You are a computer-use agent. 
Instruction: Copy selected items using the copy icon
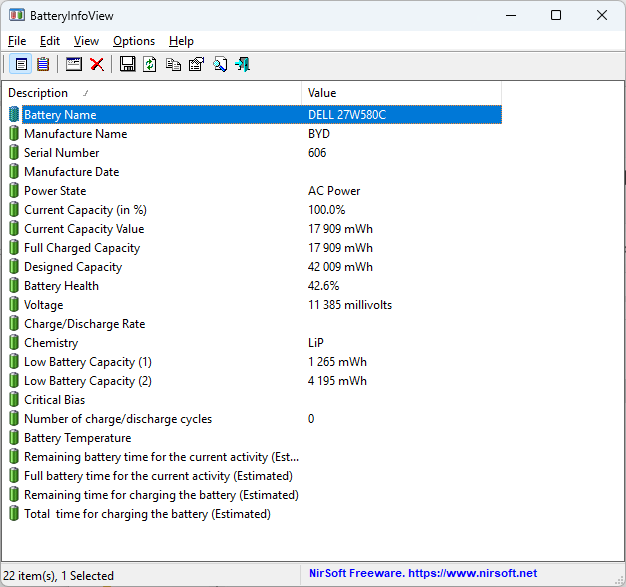[173, 64]
